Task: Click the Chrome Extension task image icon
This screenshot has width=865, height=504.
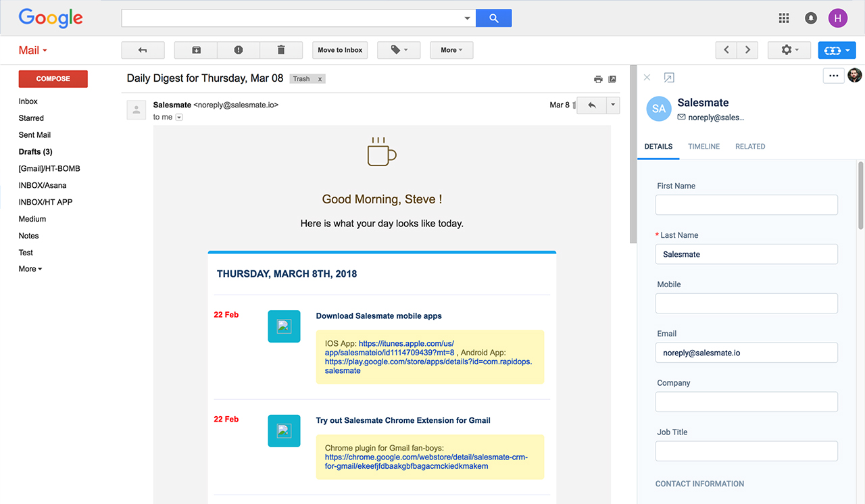Action: 284,430
